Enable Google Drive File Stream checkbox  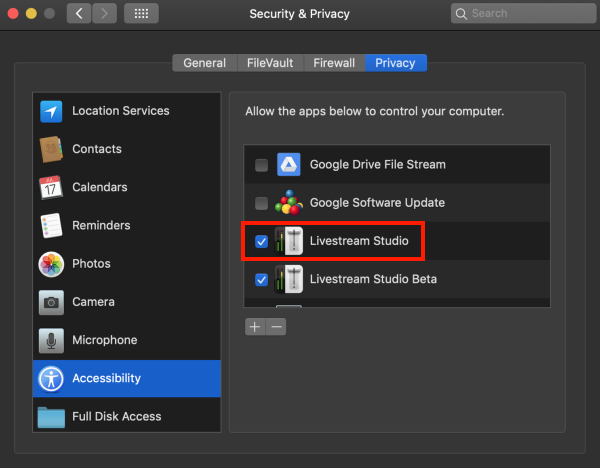261,165
